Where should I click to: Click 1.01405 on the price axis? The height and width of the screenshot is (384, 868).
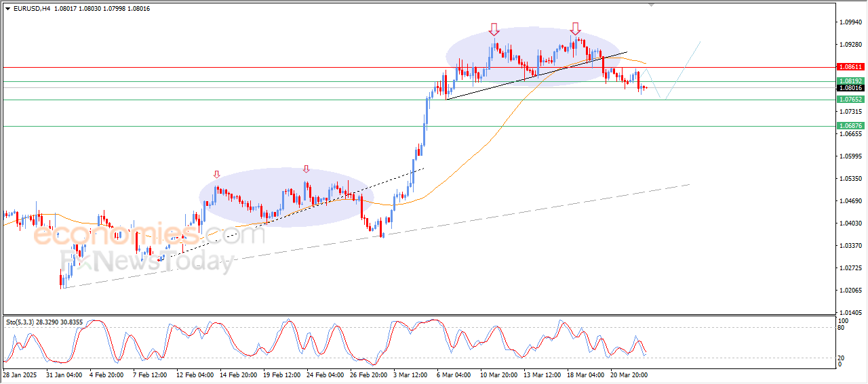[850, 313]
